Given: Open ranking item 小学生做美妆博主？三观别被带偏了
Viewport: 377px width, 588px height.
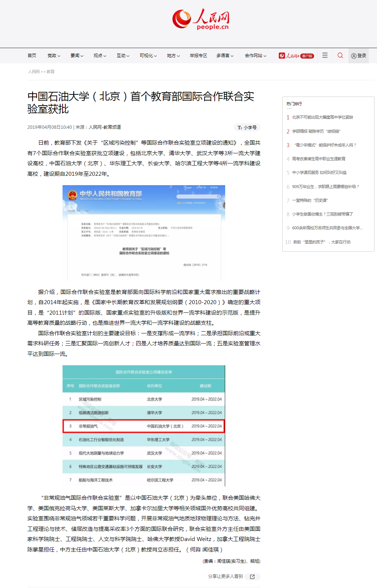Looking at the screenshot, I should click(322, 214).
